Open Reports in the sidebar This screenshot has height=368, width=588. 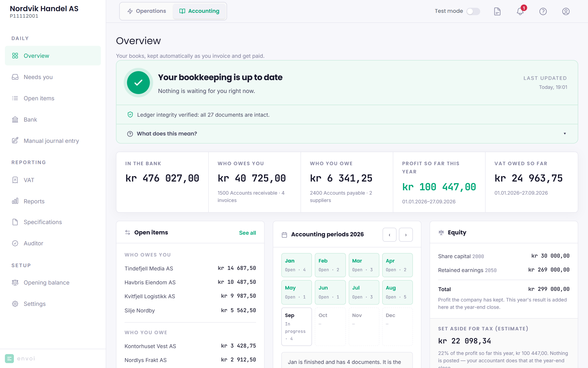[x=53, y=201]
